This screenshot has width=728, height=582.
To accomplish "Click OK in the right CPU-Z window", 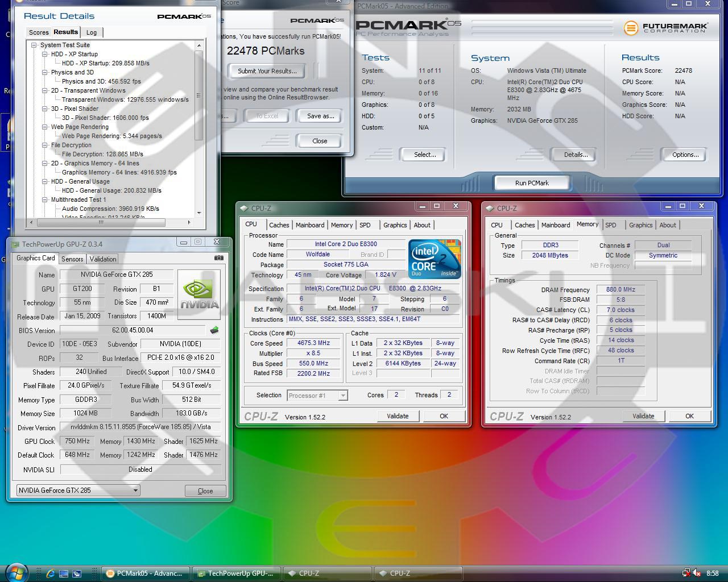I will click(689, 416).
